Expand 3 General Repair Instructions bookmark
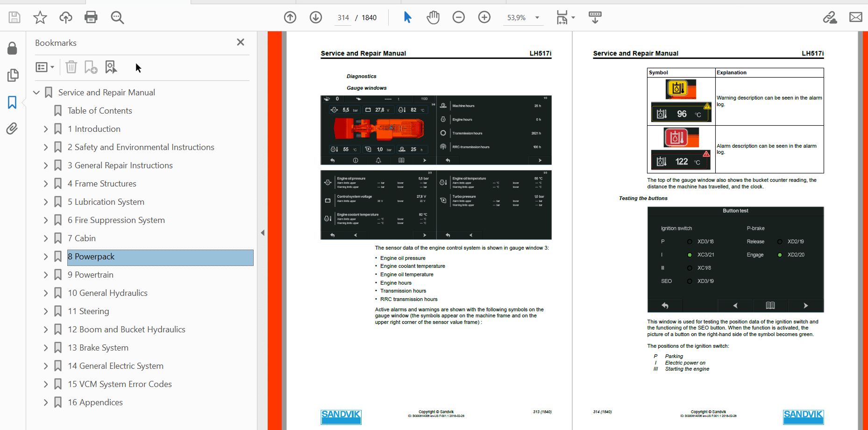 point(46,165)
